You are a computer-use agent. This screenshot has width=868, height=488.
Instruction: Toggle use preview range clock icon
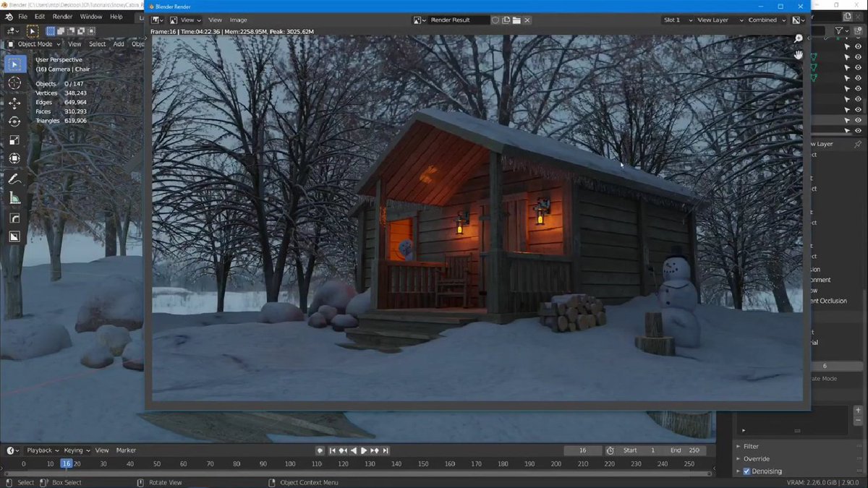point(610,450)
